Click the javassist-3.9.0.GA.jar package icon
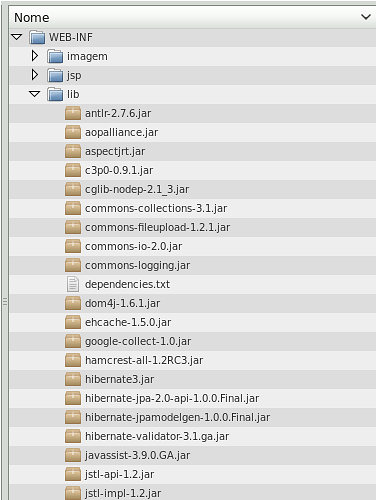 click(73, 455)
